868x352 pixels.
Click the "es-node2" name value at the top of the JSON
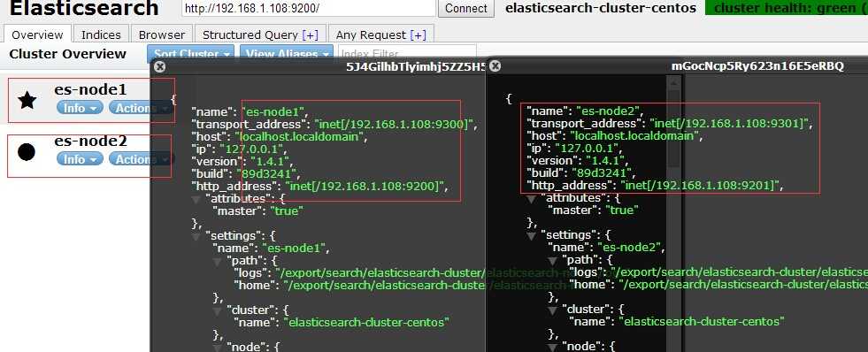tap(610, 111)
